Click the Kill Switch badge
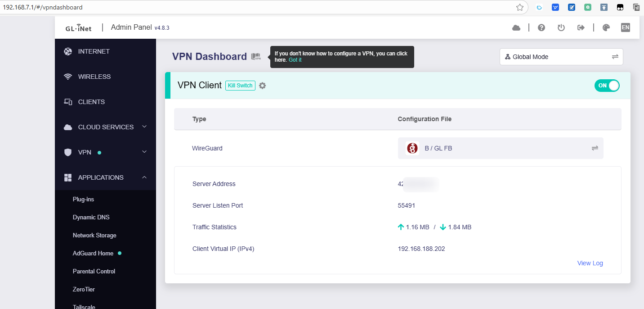Viewport: 644px width, 309px height. [x=240, y=86]
